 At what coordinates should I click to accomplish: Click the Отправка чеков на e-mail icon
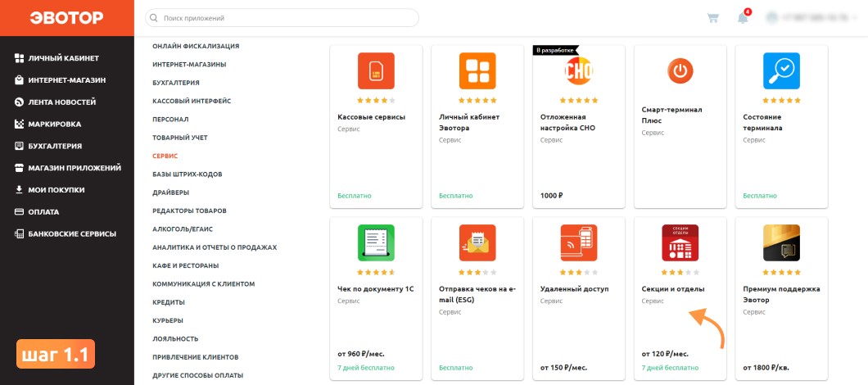477,242
